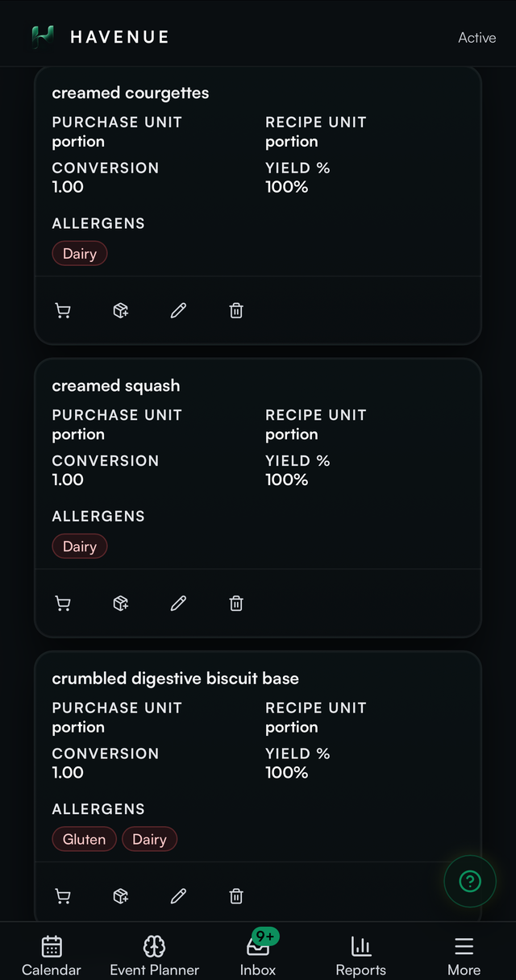The width and height of the screenshot is (516, 980).
Task: Switch to the Reports tab
Action: [361, 956]
